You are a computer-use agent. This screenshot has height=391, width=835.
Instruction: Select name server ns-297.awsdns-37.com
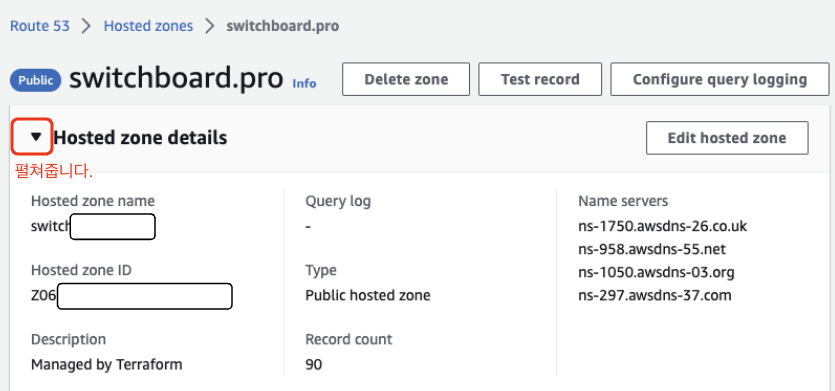(654, 295)
